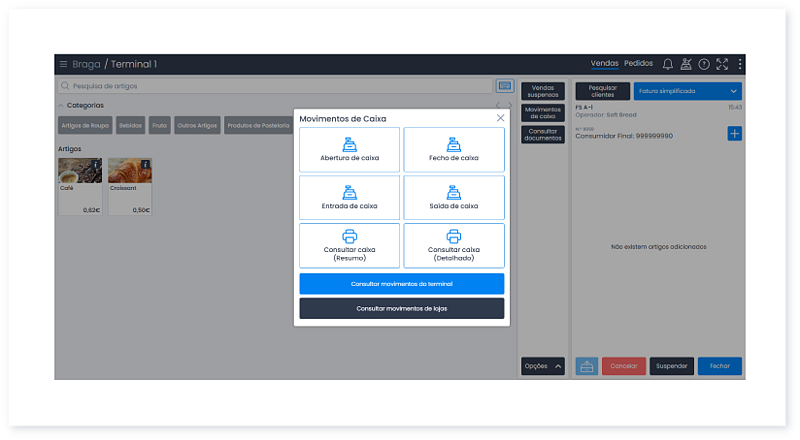Screen dimensions: 800x440
Task: Open the hamburger menu beside Braga
Action: pyautogui.click(x=63, y=64)
